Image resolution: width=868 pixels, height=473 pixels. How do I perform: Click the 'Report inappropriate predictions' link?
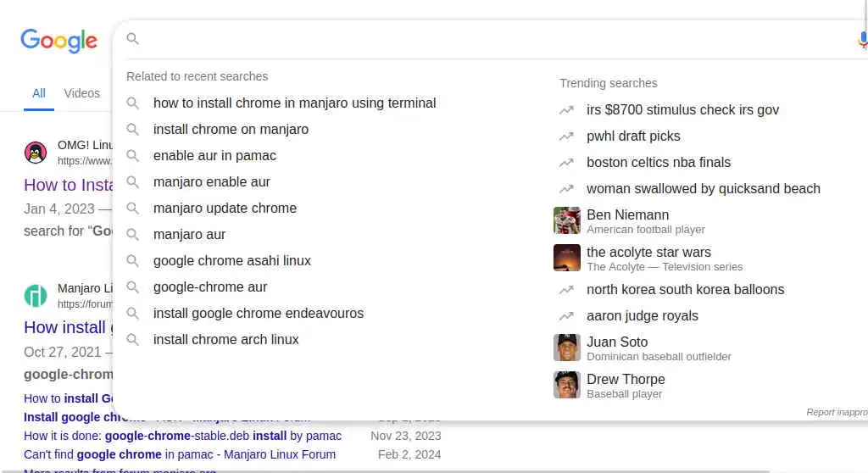coord(837,412)
